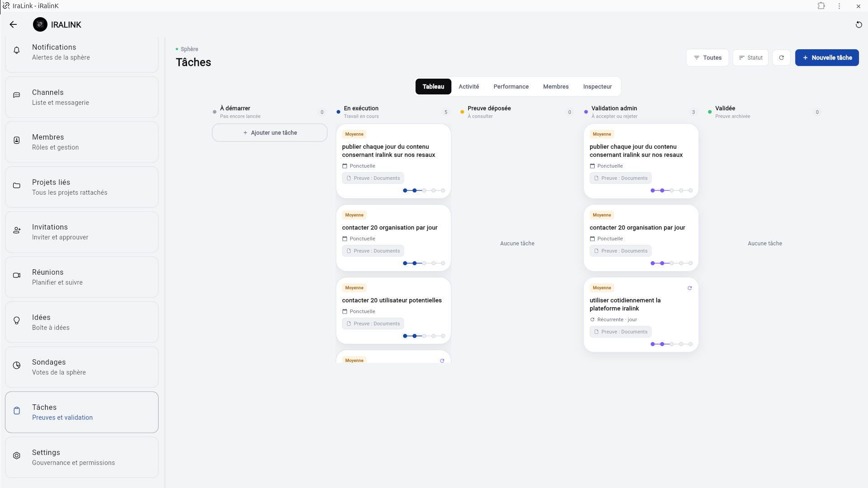
Task: Click the Projets liés folder icon
Action: (x=17, y=185)
